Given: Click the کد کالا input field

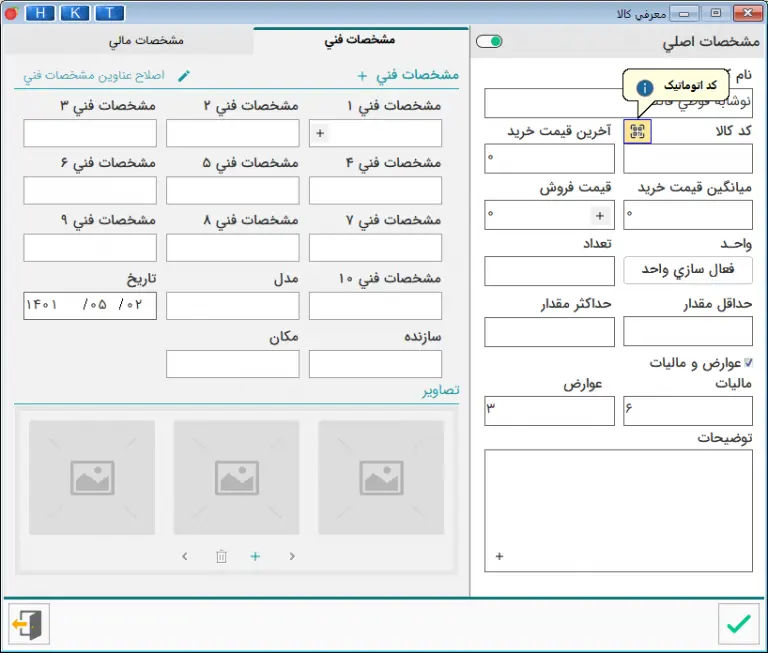Looking at the screenshot, I should [688, 158].
